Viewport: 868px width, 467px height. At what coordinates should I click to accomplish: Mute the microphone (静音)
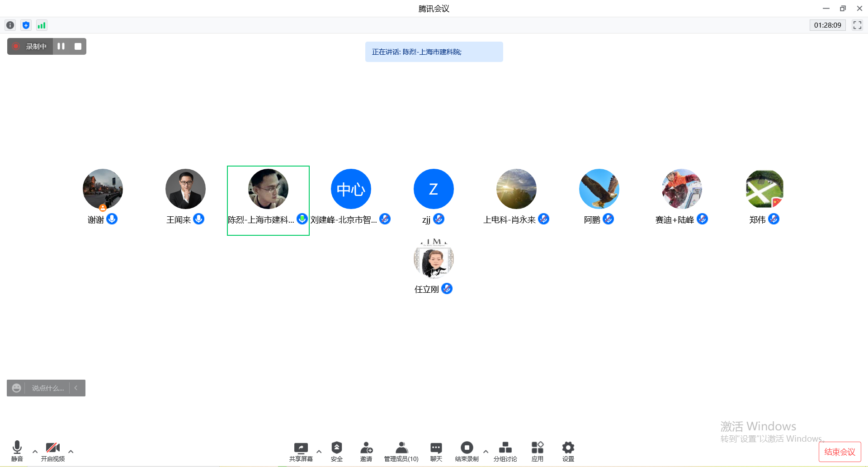[x=17, y=451]
